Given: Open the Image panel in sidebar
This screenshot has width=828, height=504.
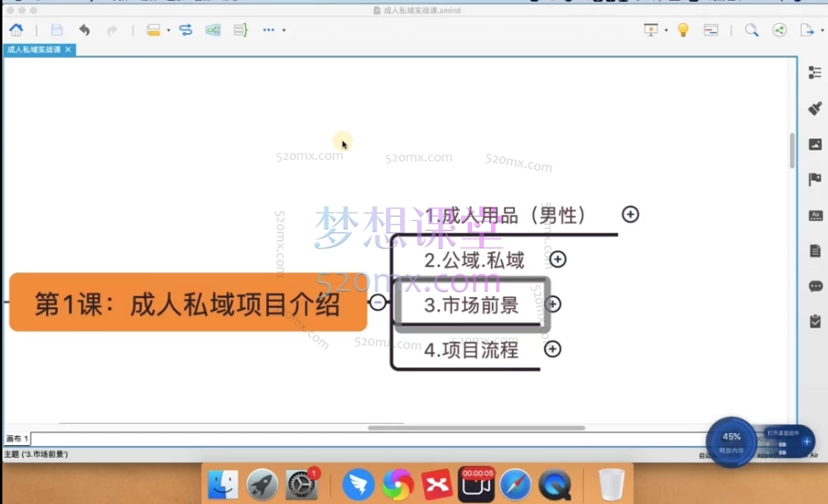Looking at the screenshot, I should (x=815, y=144).
